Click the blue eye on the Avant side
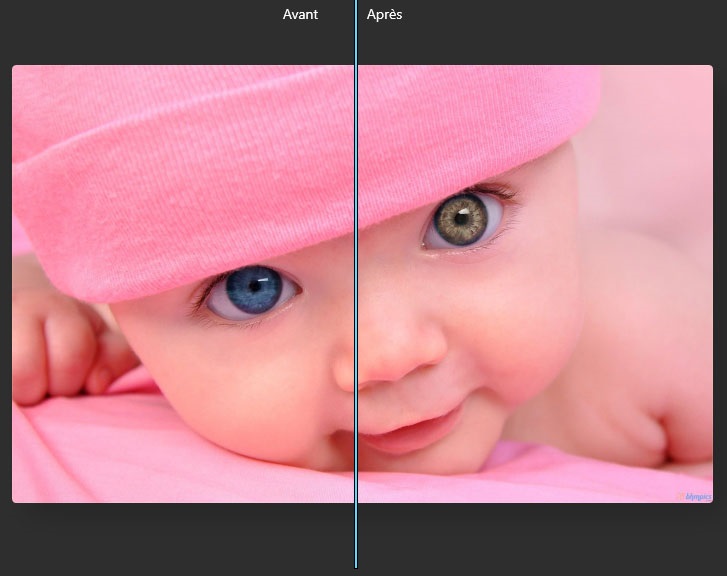Screen dimensions: 727x576 [252, 290]
